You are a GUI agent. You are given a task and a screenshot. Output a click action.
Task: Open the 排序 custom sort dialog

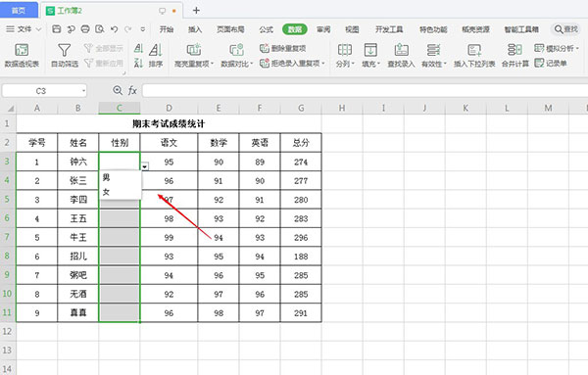pyautogui.click(x=155, y=55)
